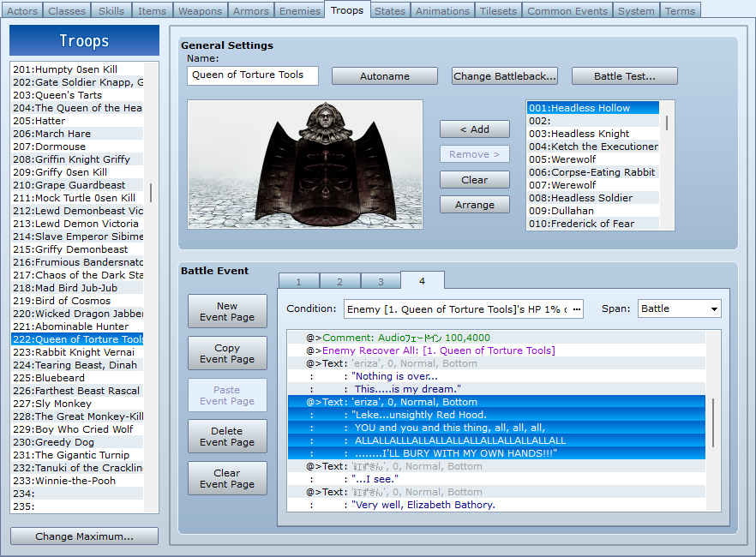This screenshot has width=756, height=557.
Task: Switch to the Armors tab
Action: coord(250,10)
